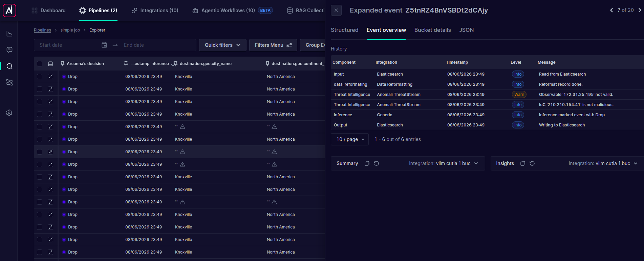This screenshot has width=644, height=261.
Task: Open Agentic Workflows (10) in the top nav
Action: 223,11
